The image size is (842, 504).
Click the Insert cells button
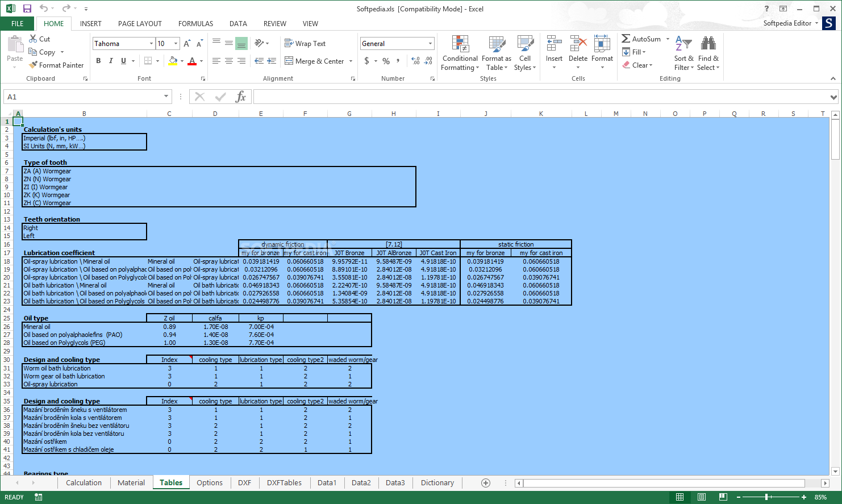click(x=554, y=53)
